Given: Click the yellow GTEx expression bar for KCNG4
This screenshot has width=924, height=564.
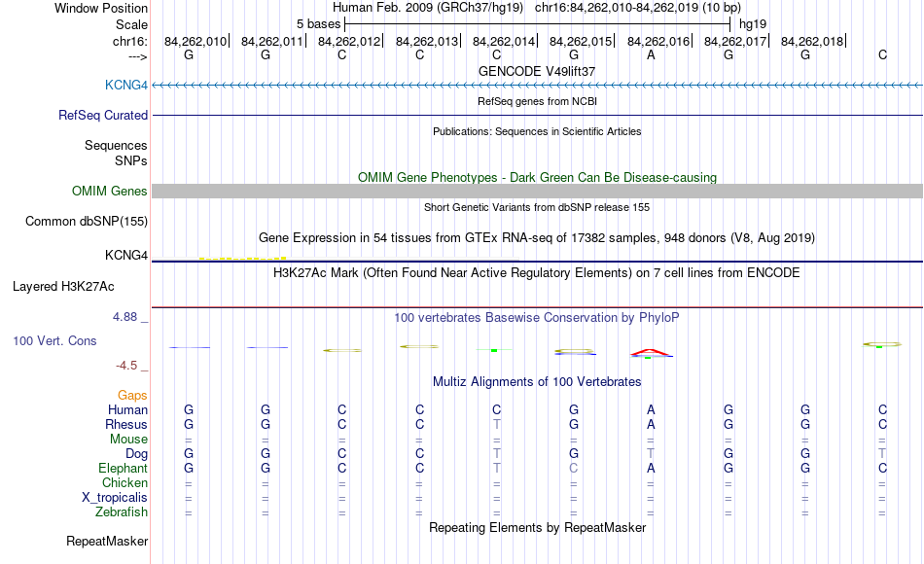Looking at the screenshot, I should (243, 258).
